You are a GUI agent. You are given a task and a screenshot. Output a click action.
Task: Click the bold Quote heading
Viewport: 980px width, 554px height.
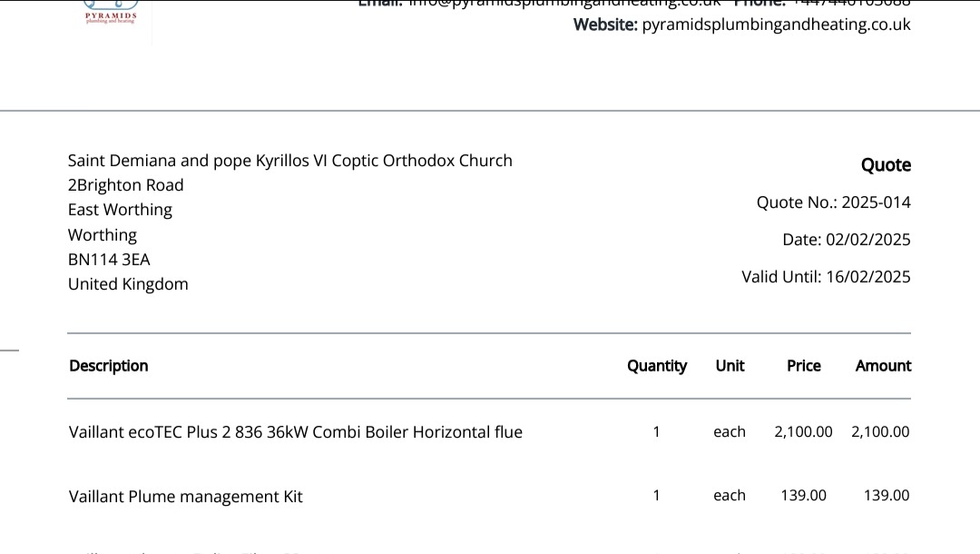(x=886, y=165)
